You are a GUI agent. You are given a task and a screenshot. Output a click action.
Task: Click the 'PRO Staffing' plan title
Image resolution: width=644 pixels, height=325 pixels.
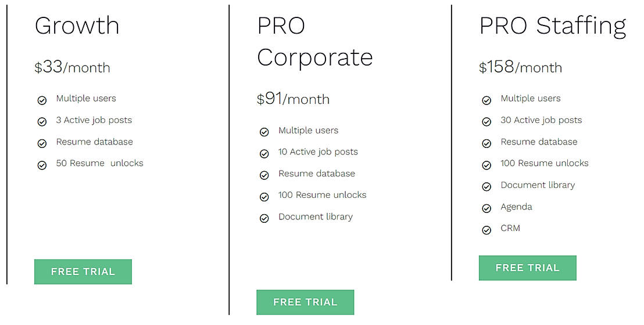(552, 26)
